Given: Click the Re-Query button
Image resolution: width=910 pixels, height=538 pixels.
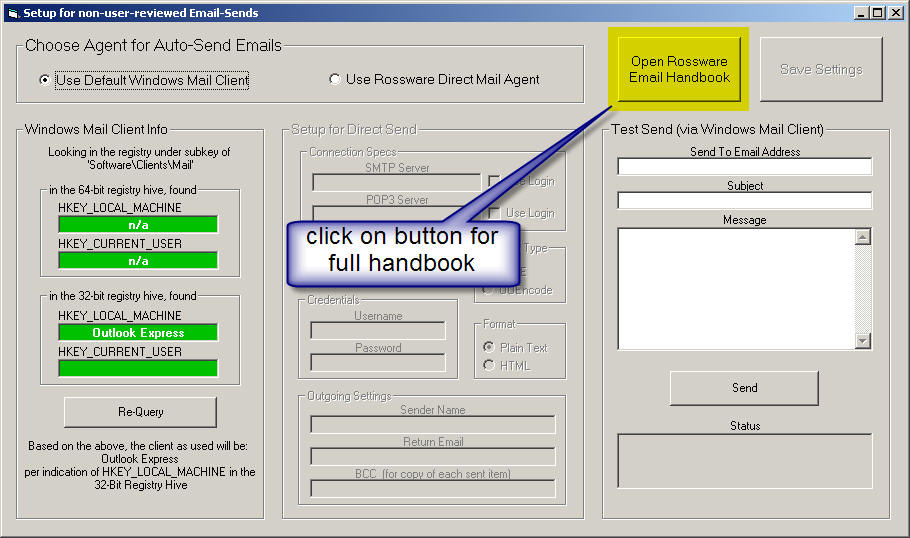Looking at the screenshot, I should 140,412.
